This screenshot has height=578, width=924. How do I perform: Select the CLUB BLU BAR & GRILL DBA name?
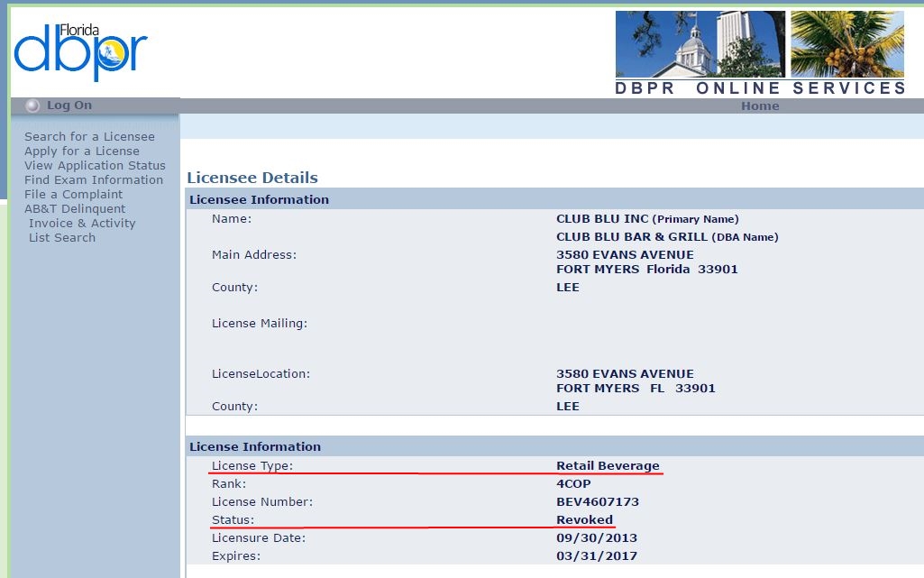click(x=667, y=237)
